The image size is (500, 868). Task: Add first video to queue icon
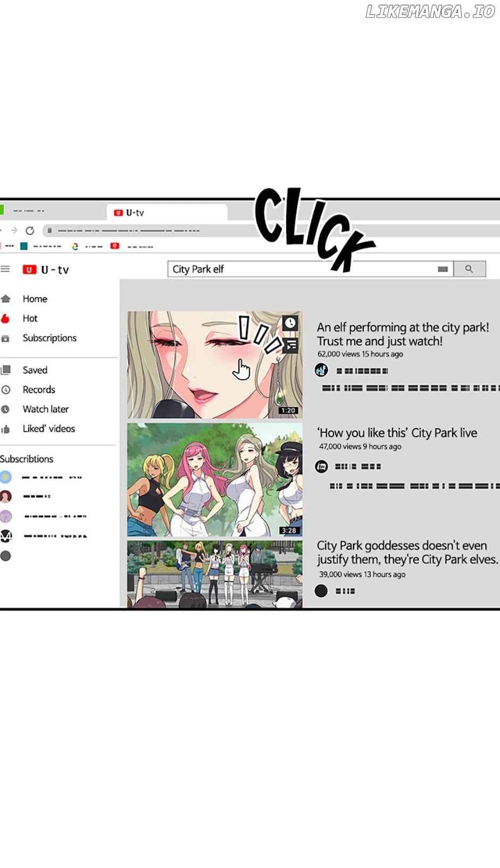[290, 346]
